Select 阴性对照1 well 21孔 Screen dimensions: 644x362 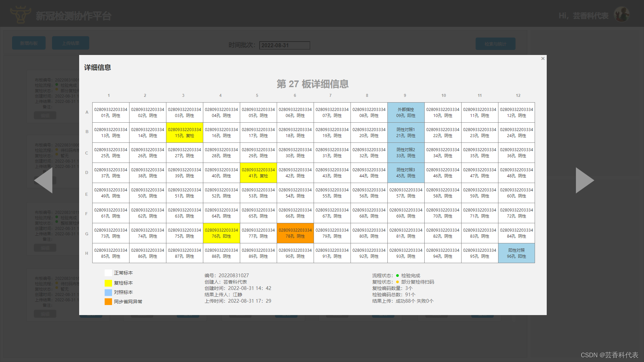click(x=406, y=132)
